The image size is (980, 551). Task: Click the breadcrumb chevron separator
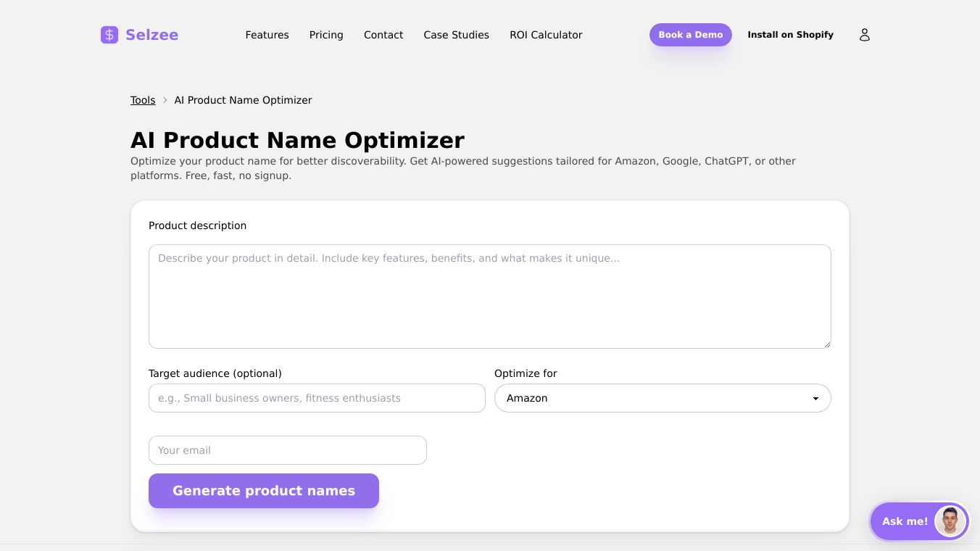pos(165,100)
